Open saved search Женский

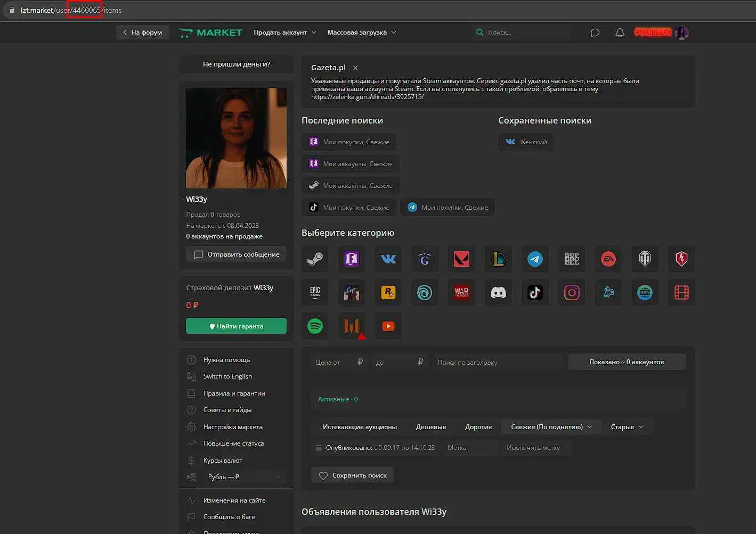click(x=526, y=142)
